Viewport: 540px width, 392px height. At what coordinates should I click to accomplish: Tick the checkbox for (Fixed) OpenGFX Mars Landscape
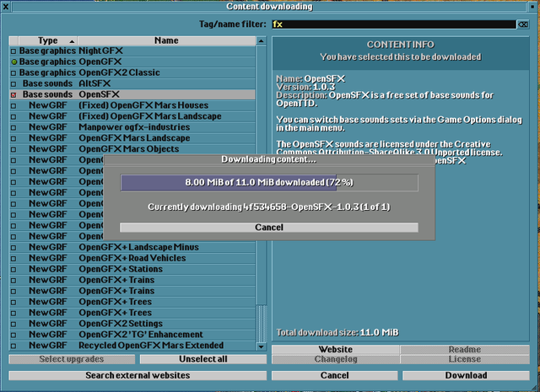[x=13, y=116]
